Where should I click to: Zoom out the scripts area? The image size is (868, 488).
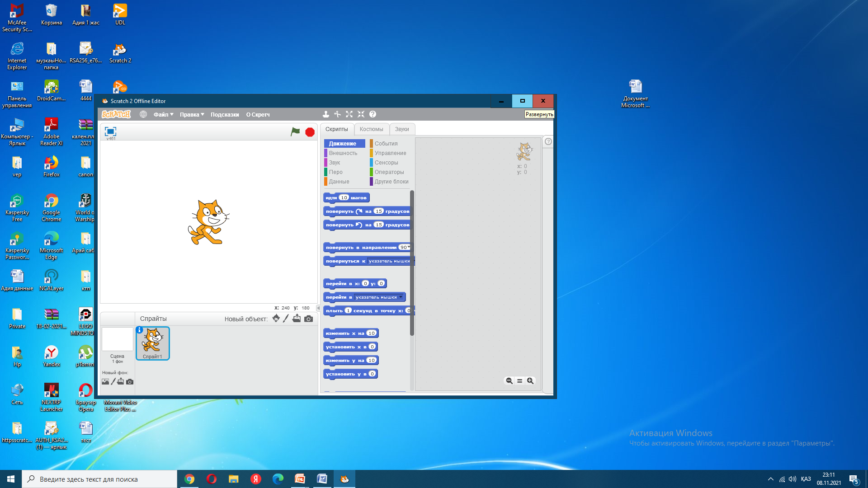pos(509,381)
